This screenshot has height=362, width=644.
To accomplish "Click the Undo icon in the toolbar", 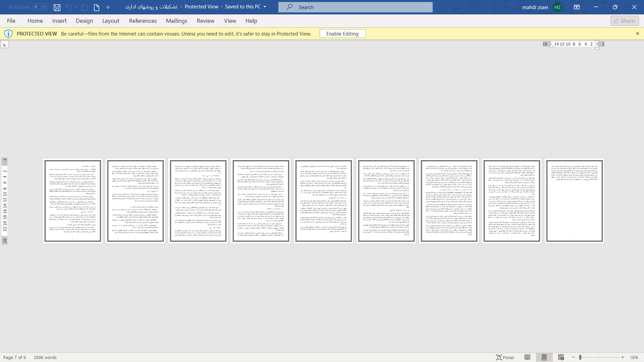I will click(68, 7).
